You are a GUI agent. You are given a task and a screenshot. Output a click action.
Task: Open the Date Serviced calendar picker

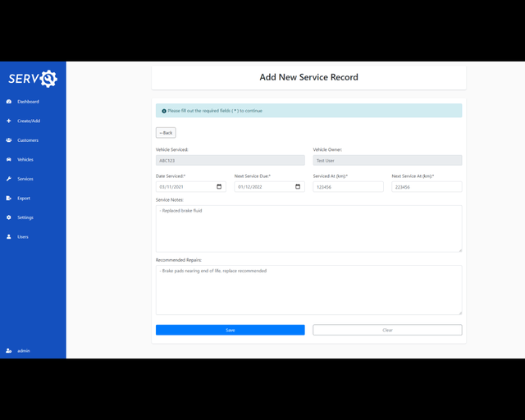pyautogui.click(x=219, y=186)
